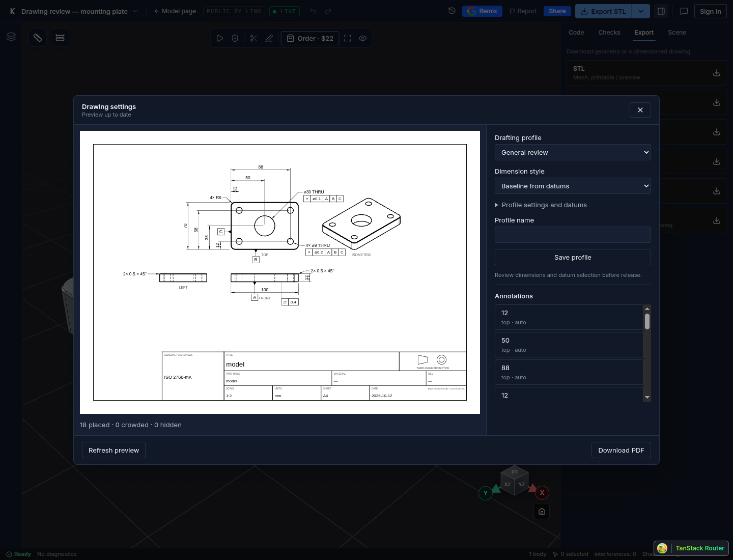Viewport: 733px width, 560px height.
Task: Switch to the Checks tab
Action: coord(609,32)
